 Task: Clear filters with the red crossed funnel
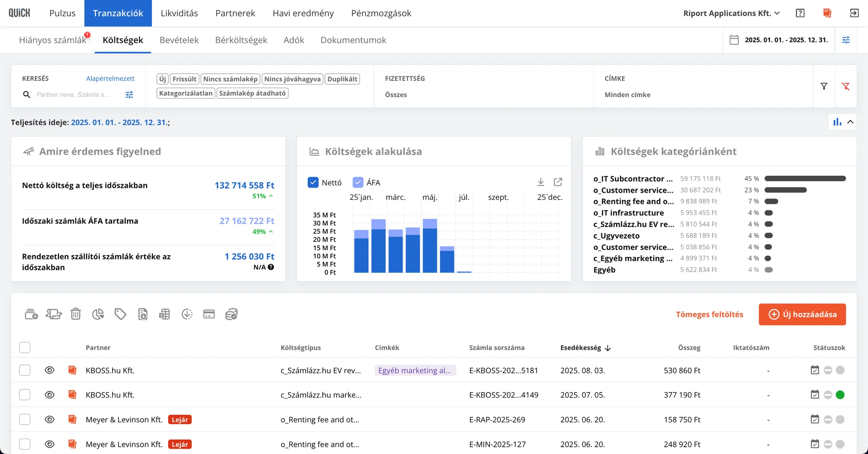click(x=846, y=86)
